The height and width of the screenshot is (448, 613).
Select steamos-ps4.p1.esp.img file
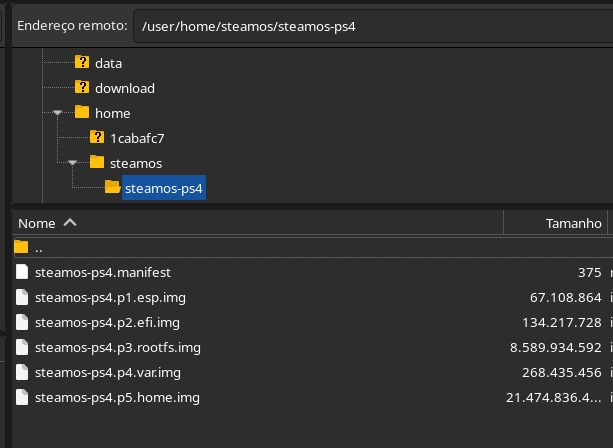(x=110, y=297)
